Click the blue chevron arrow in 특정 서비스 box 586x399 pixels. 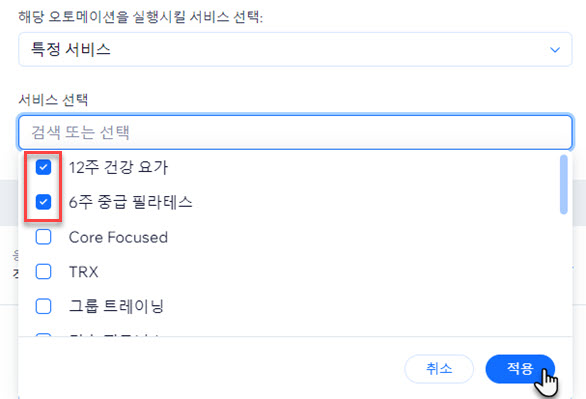(x=555, y=50)
